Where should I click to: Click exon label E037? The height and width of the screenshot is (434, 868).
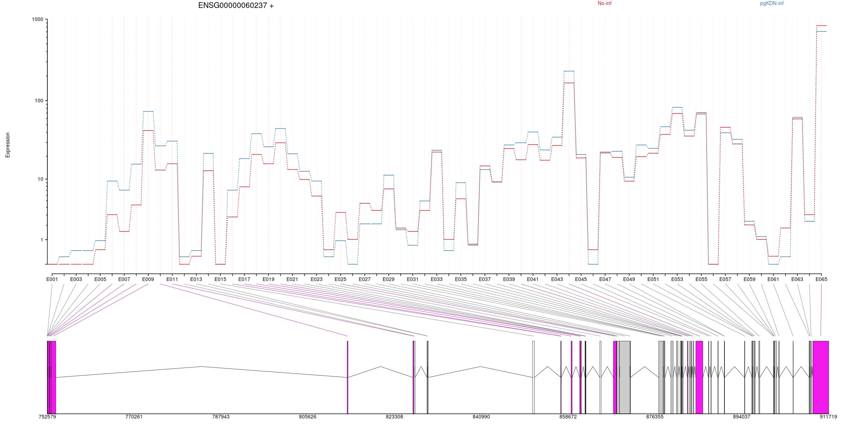(485, 279)
